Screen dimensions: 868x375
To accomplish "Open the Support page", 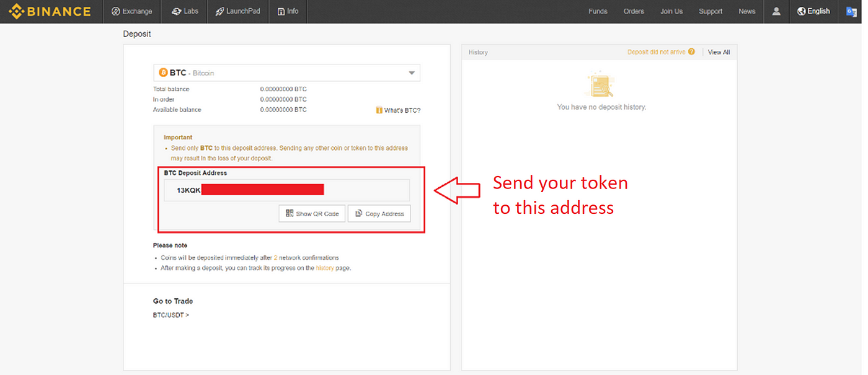I will [711, 11].
